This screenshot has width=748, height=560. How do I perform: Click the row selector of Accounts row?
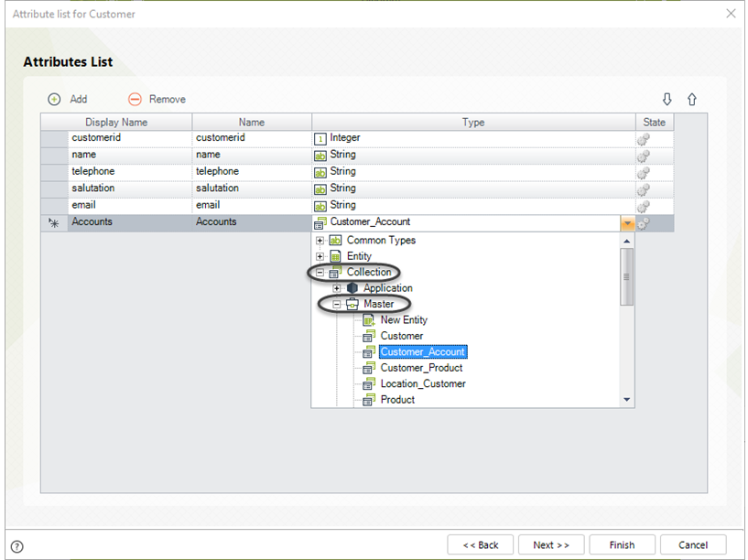[x=54, y=223]
